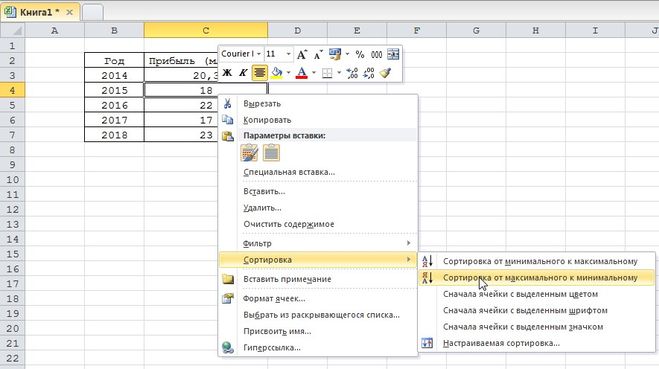Image resolution: width=659 pixels, height=369 pixels.
Task: Select Сначала ячейки с выделенным шрифтом
Action: [537, 310]
